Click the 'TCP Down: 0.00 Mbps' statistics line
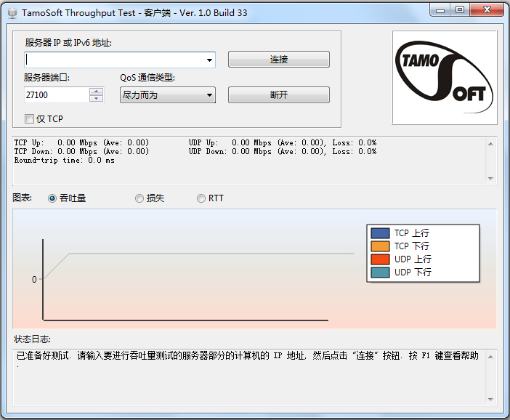 [81, 152]
